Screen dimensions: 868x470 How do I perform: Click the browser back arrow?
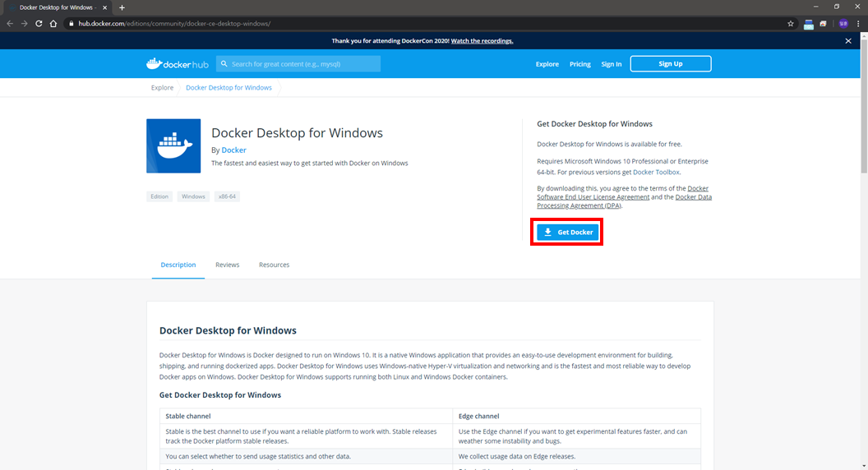(9, 24)
